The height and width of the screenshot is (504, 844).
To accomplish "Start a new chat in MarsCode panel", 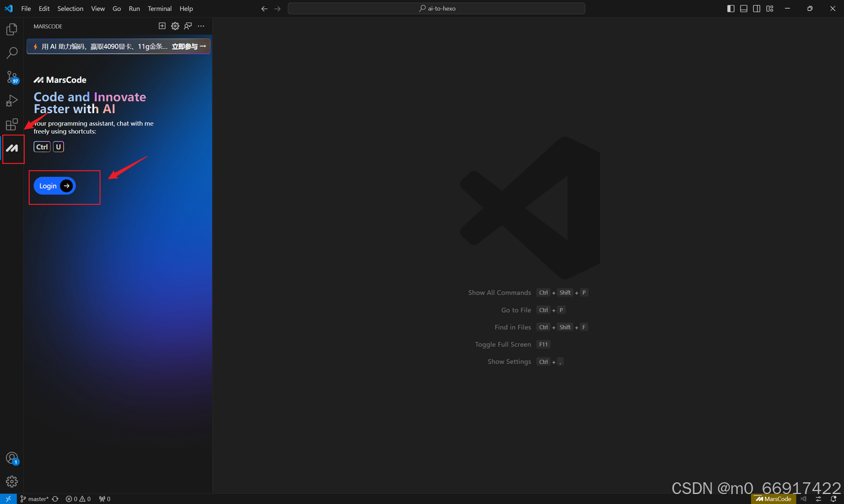I will point(162,26).
